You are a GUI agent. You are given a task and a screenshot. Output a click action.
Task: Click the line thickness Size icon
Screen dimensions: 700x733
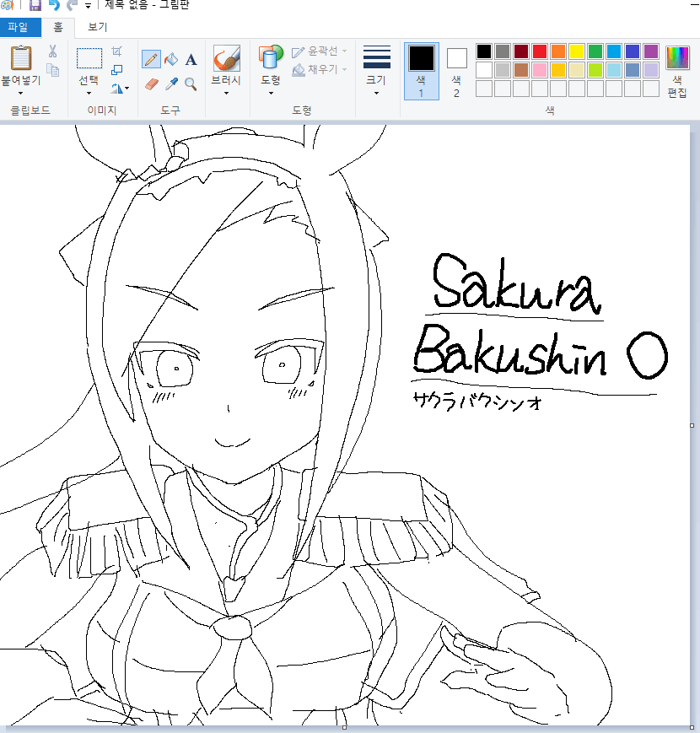pos(377,58)
